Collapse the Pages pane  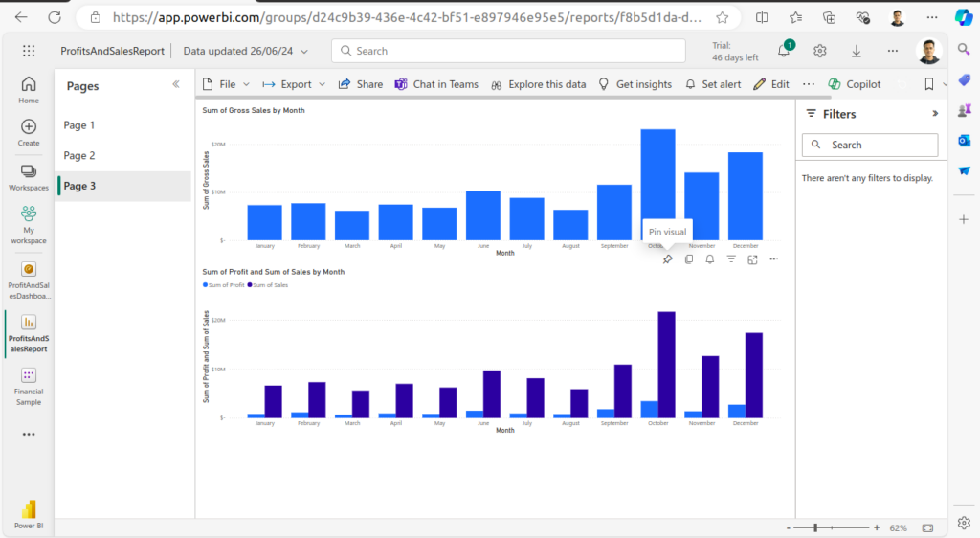(x=176, y=85)
